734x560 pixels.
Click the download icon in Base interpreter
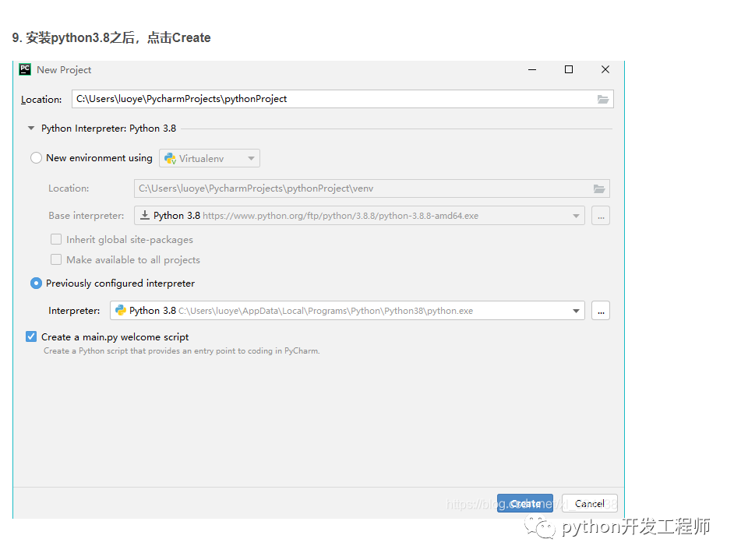145,215
